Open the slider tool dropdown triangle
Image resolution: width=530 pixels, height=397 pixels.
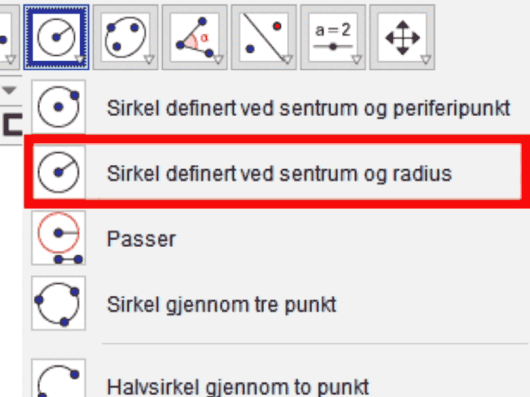pyautogui.click(x=357, y=60)
